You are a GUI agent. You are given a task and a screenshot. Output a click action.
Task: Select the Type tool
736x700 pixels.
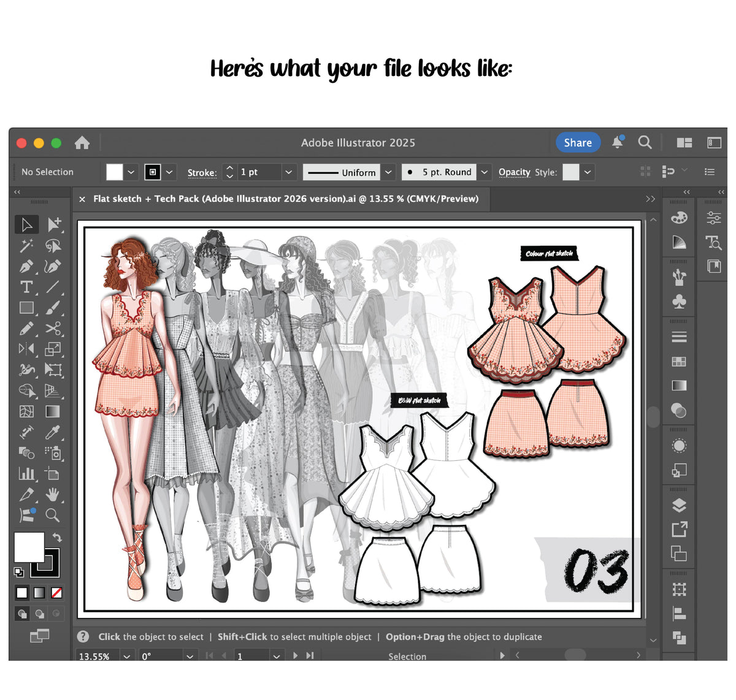coord(26,287)
